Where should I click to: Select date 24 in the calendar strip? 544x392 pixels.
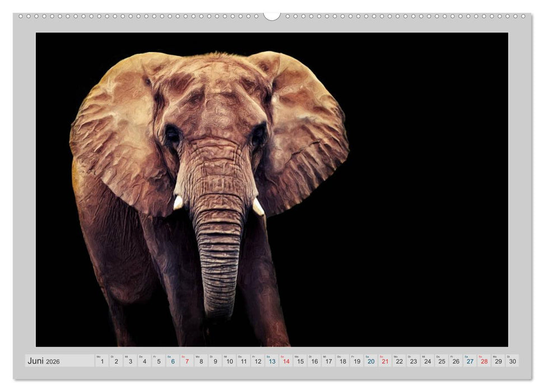pyautogui.click(x=427, y=361)
